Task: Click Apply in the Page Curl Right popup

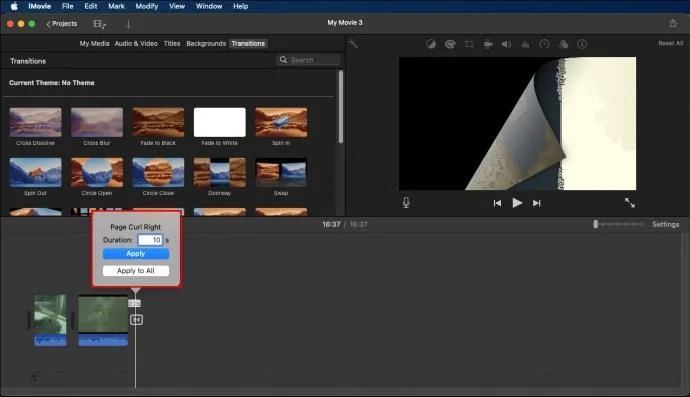Action: point(136,254)
